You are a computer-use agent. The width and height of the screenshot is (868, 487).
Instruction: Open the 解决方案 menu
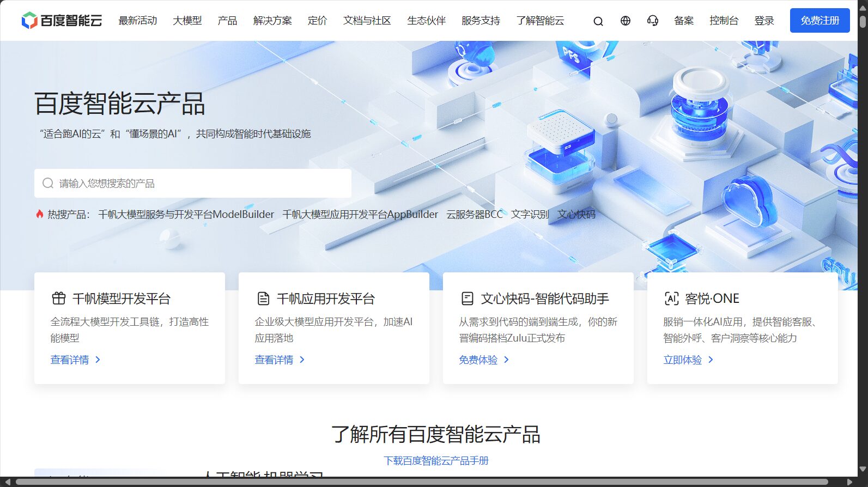[272, 21]
